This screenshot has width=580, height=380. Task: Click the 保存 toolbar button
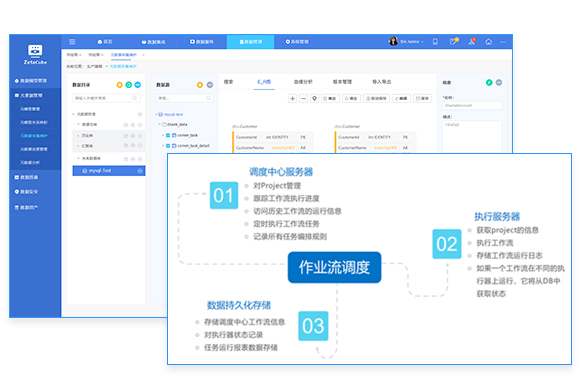422,98
